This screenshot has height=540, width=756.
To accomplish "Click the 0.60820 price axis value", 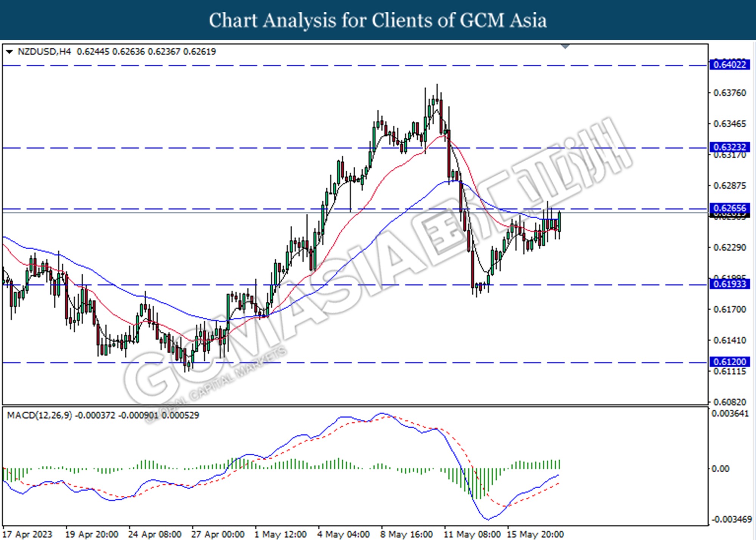I will point(730,402).
